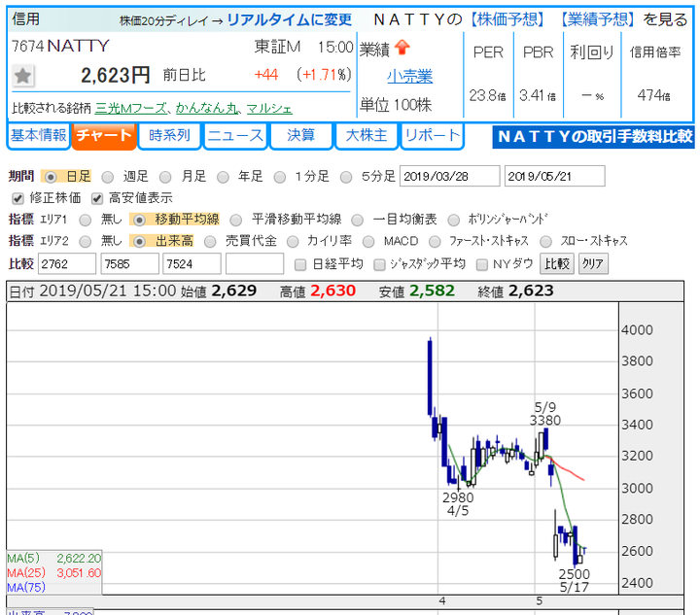
Task: Open the 大株主 tab
Action: coord(367,136)
